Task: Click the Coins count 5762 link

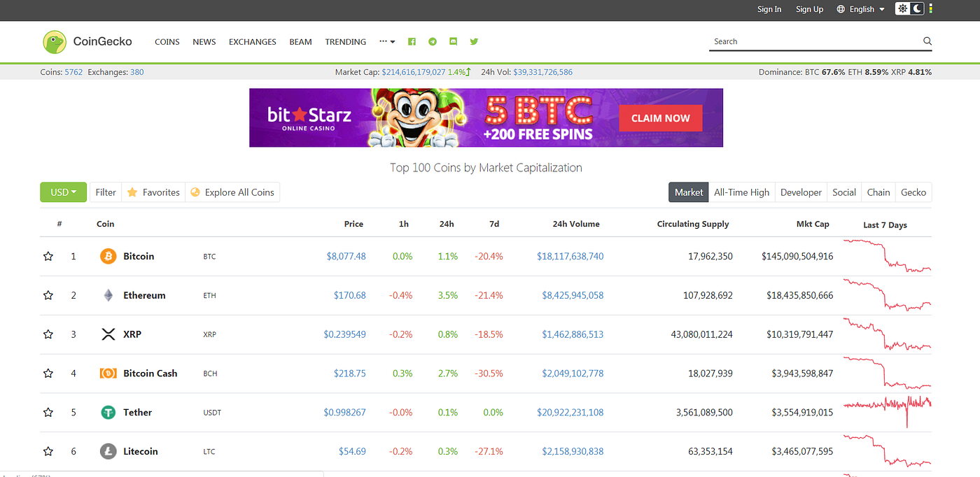Action: click(73, 72)
